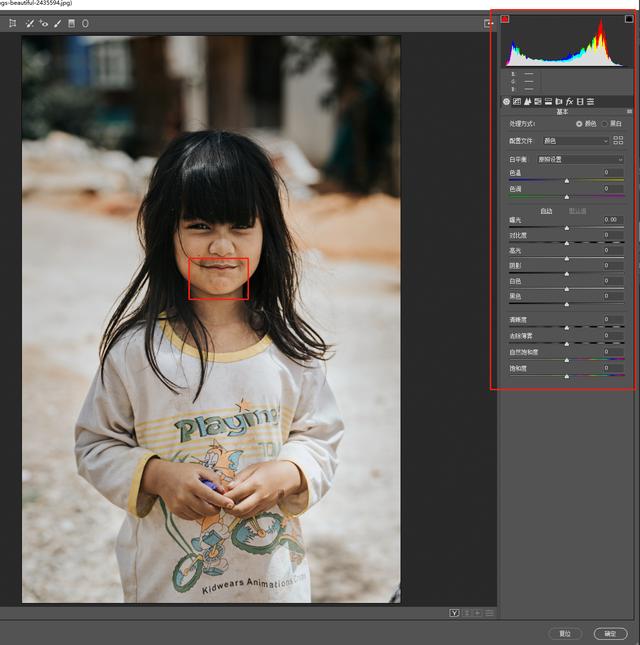The width and height of the screenshot is (640, 645).
Task: Open the Lens Corrections panel tab icon
Action: point(559,101)
